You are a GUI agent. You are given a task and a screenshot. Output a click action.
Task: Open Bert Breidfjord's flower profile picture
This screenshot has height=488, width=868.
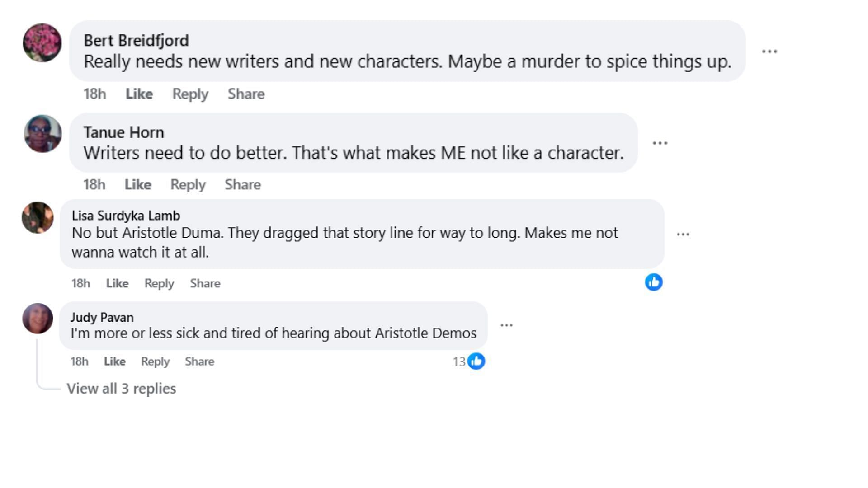42,43
